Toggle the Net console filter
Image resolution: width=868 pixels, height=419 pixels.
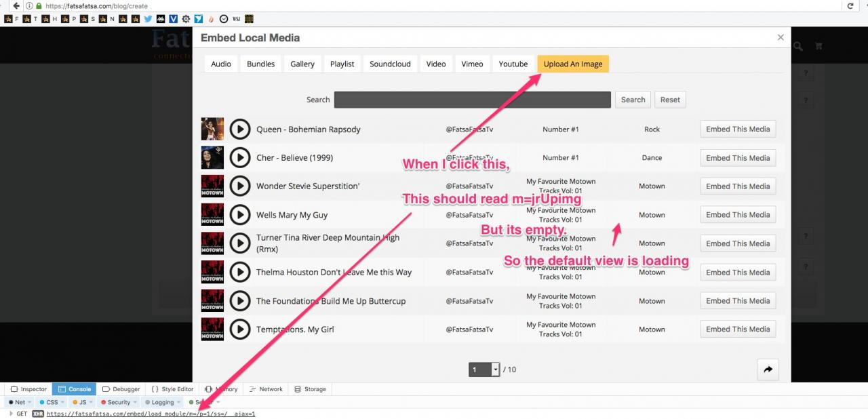[18, 402]
